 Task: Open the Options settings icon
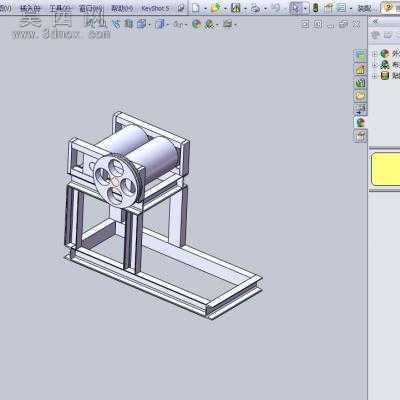341,8
